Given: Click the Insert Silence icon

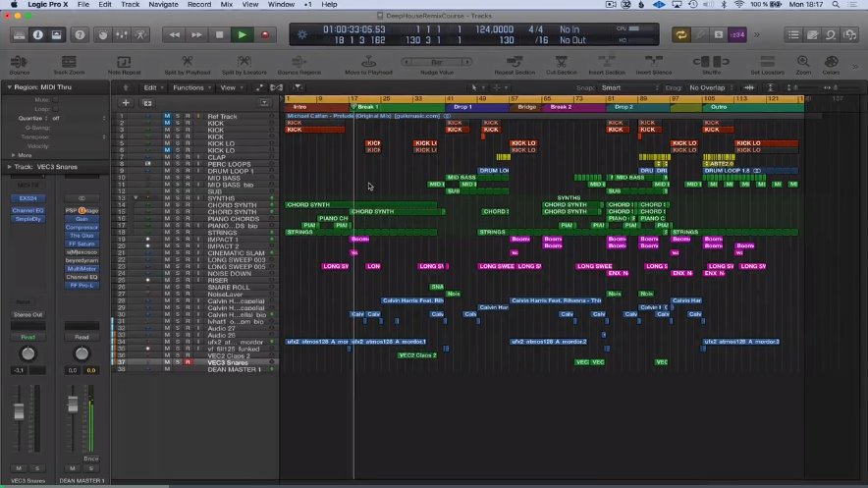Looking at the screenshot, I should coord(653,62).
